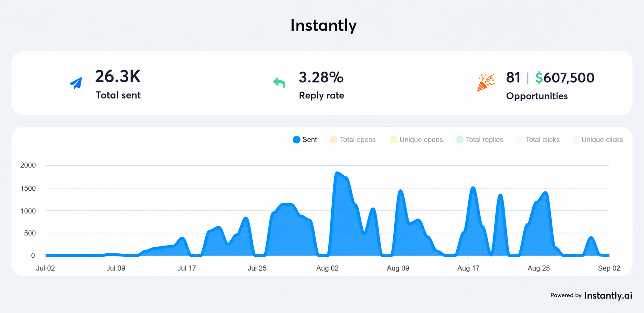Click the 3.28% reply rate value
Image resolution: width=644 pixels, height=313 pixels.
click(x=321, y=77)
